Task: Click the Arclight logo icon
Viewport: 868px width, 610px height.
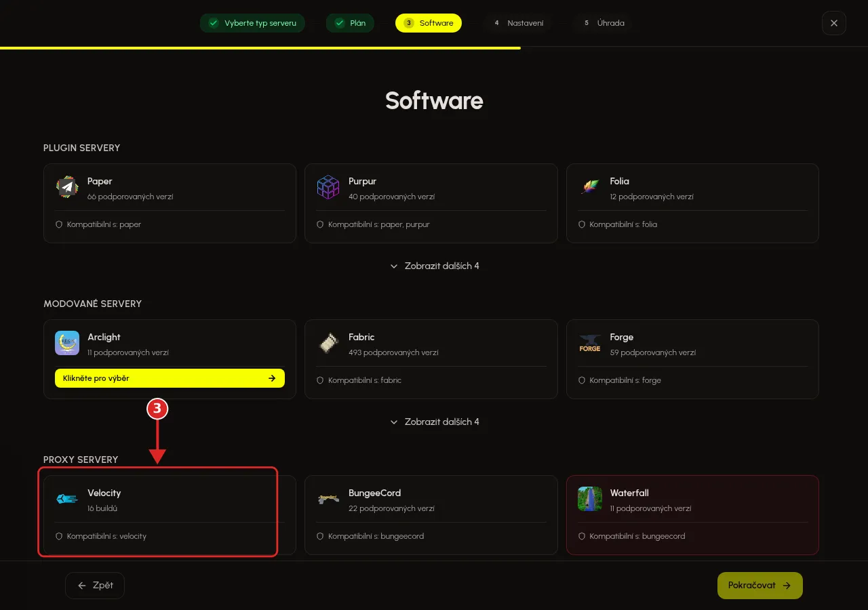Action: (67, 343)
